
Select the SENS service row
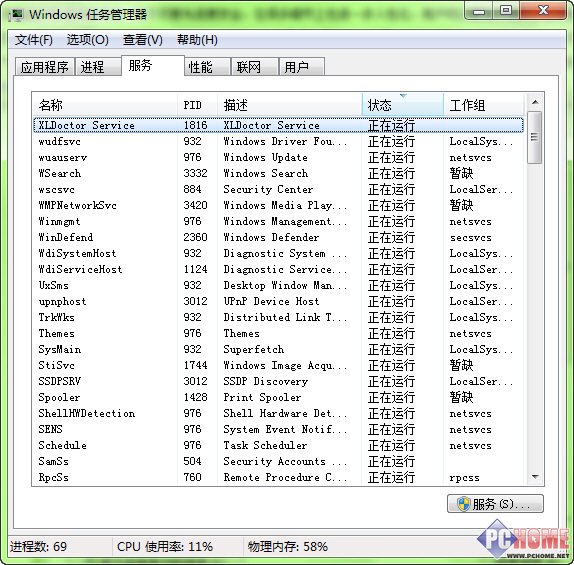click(x=278, y=430)
